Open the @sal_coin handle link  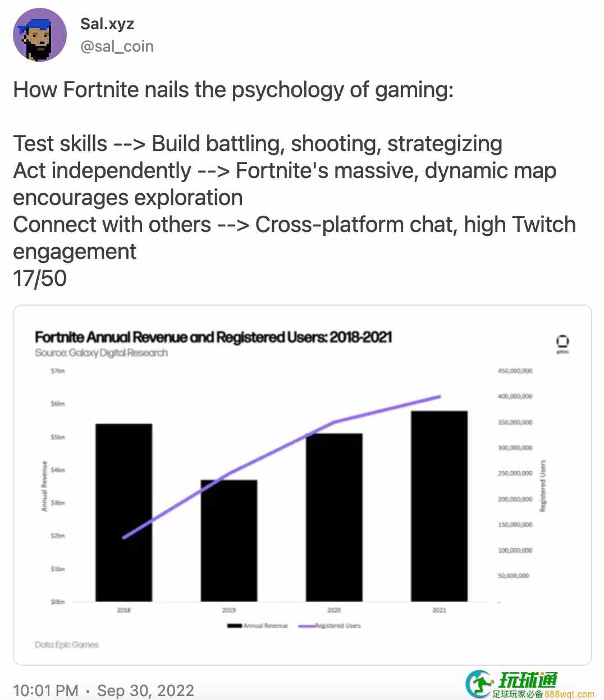117,46
